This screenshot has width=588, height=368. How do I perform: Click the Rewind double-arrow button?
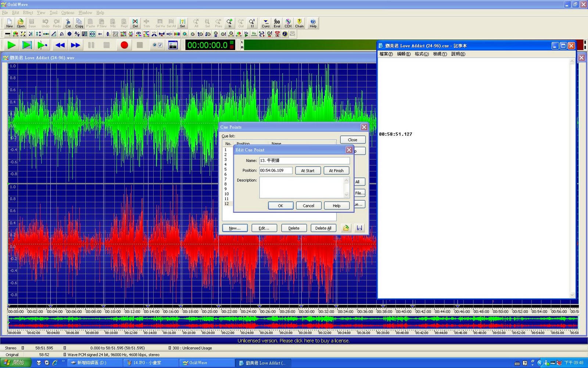[60, 45]
